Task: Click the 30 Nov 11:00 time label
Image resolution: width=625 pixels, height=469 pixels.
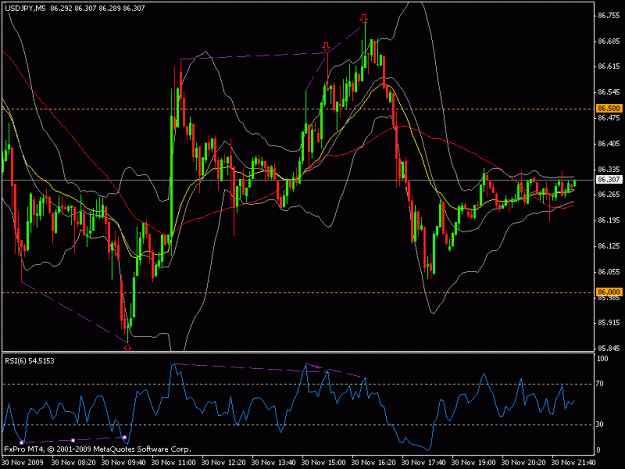Action: (173, 463)
